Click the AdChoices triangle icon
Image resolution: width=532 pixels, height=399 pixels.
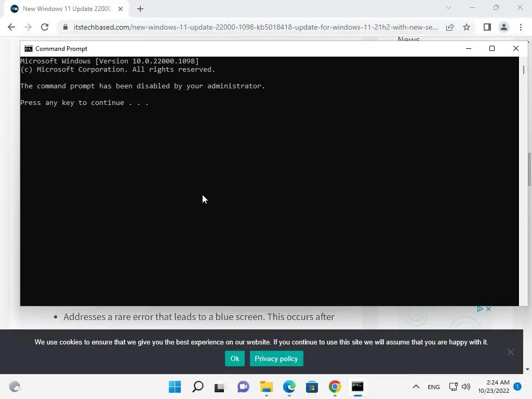pyautogui.click(x=480, y=309)
